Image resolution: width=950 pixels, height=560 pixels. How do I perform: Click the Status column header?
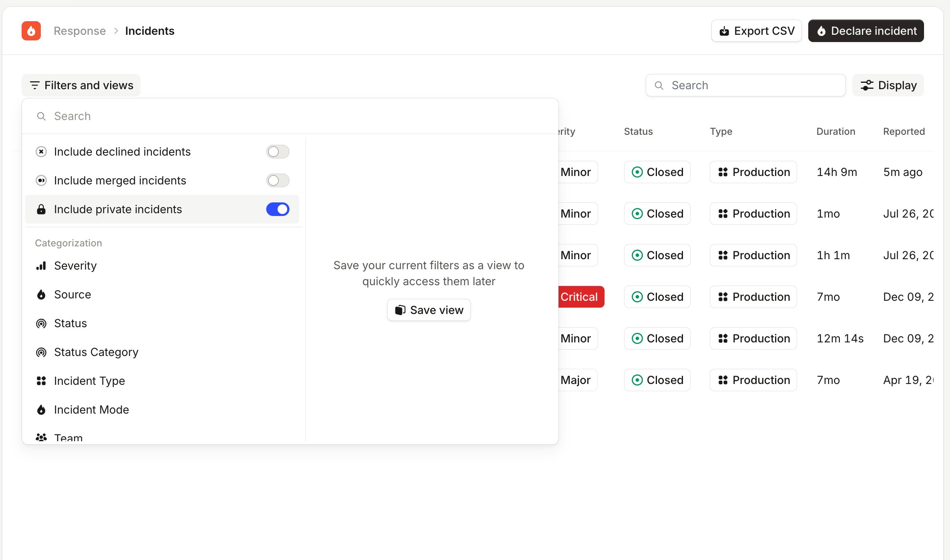pos(638,131)
